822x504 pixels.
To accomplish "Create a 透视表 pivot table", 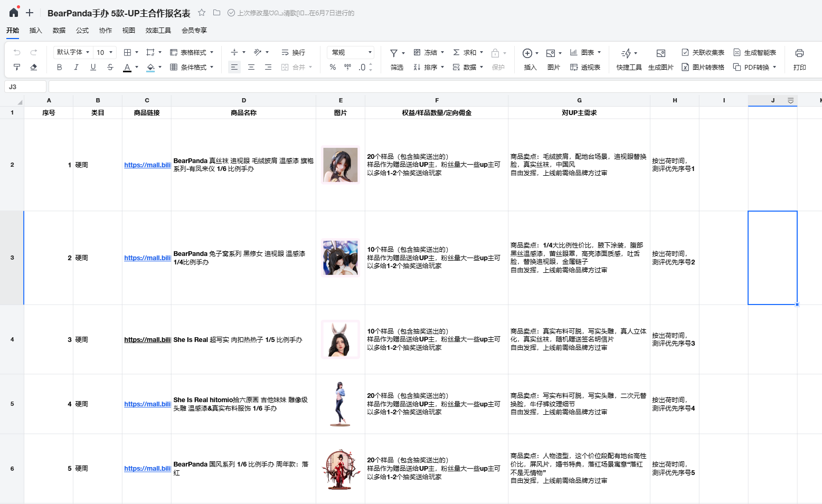I will (585, 67).
